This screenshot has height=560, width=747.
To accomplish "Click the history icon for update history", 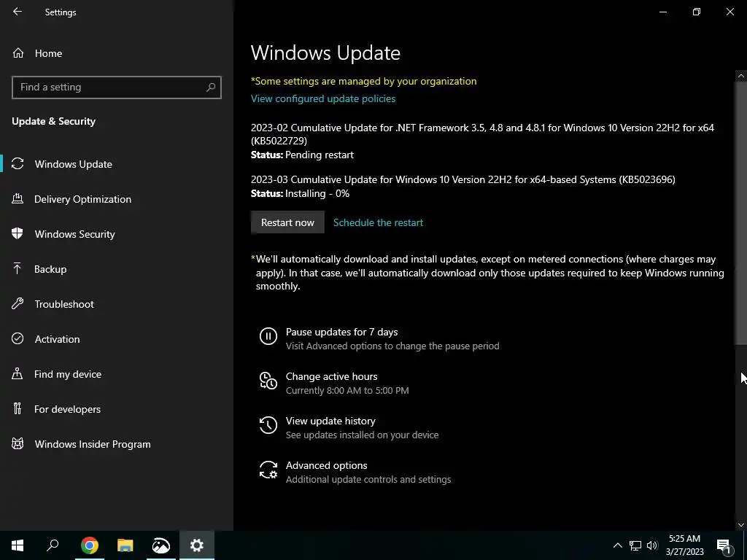I will (x=268, y=425).
